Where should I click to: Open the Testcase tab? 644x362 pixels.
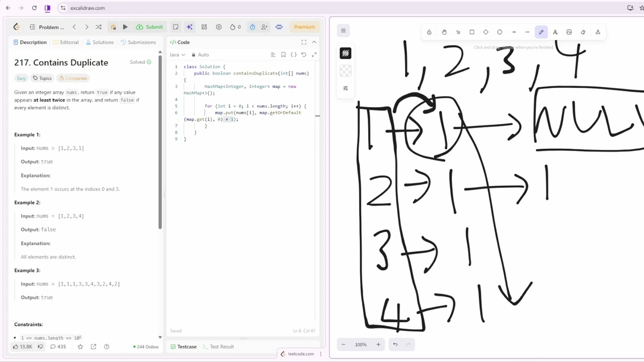[184, 347]
